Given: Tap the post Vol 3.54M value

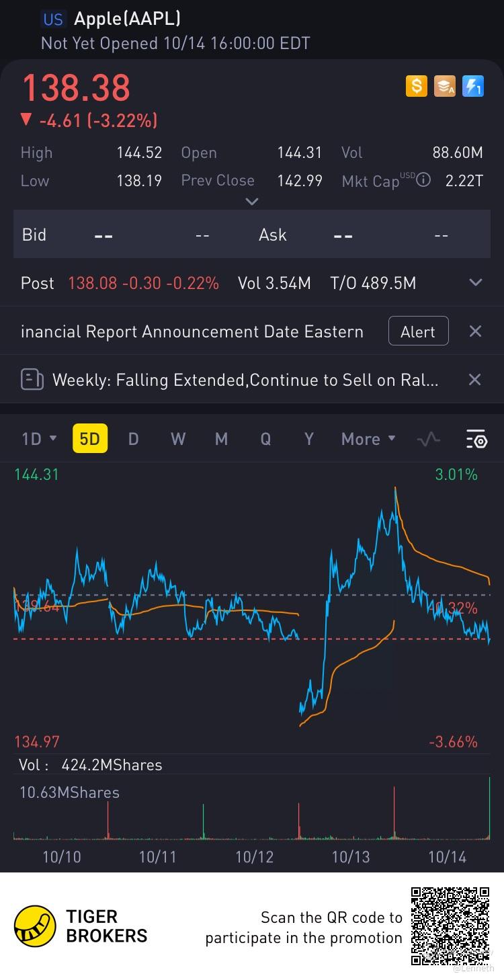Looking at the screenshot, I should coord(274,283).
